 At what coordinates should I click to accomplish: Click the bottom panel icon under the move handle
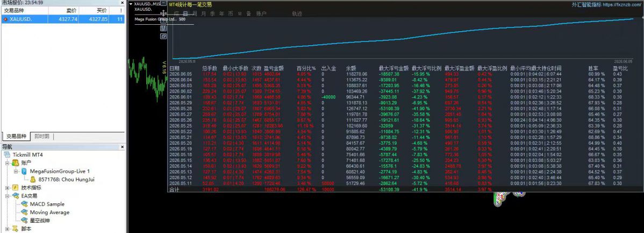[163, 36]
